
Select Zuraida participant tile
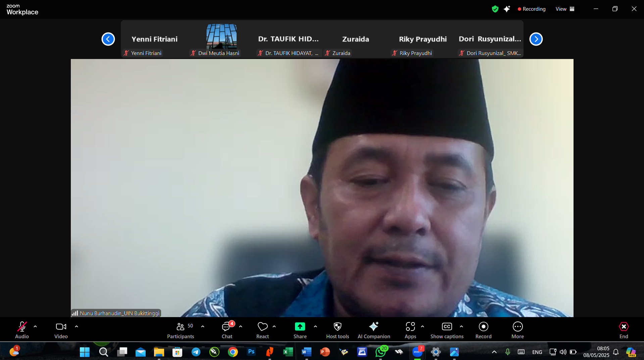(x=356, y=39)
